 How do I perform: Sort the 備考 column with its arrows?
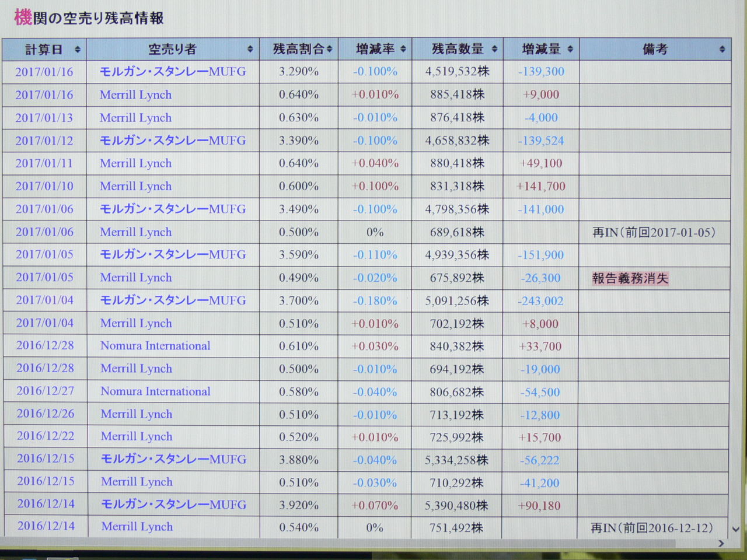722,50
